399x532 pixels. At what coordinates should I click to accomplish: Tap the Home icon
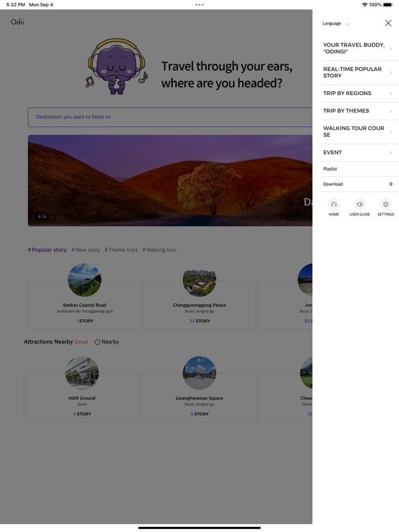pyautogui.click(x=334, y=204)
